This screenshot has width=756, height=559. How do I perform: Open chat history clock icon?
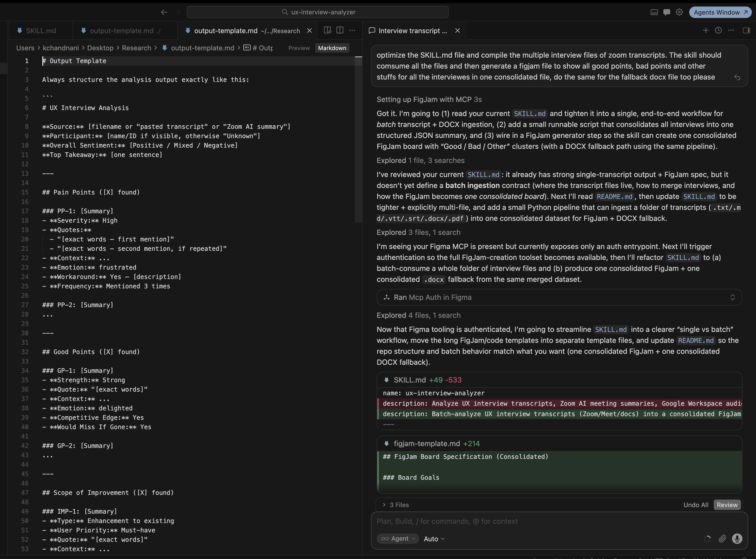[718, 31]
